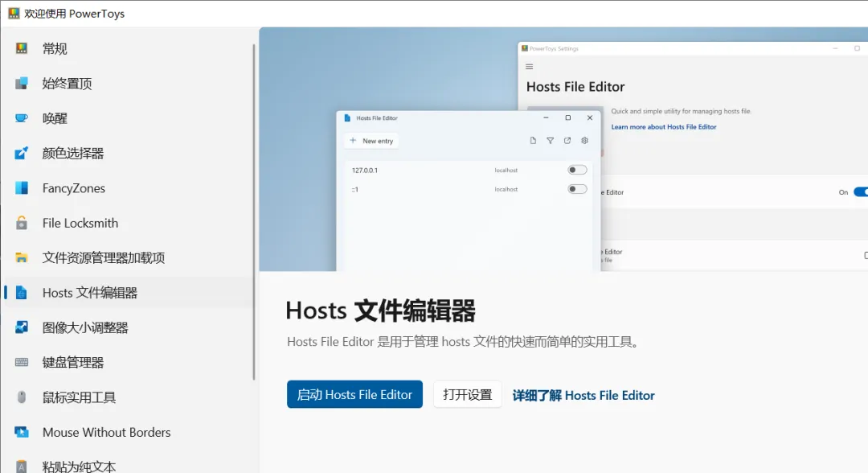Screen dimensions: 868x473
Task: Click the 始终置顶 sidebar icon
Action: [22, 83]
